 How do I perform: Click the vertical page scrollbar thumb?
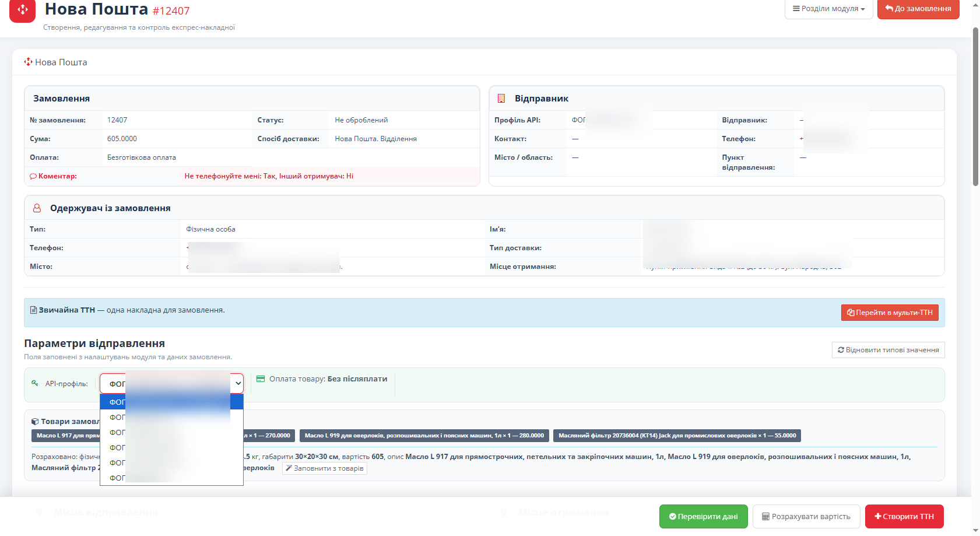975,106
